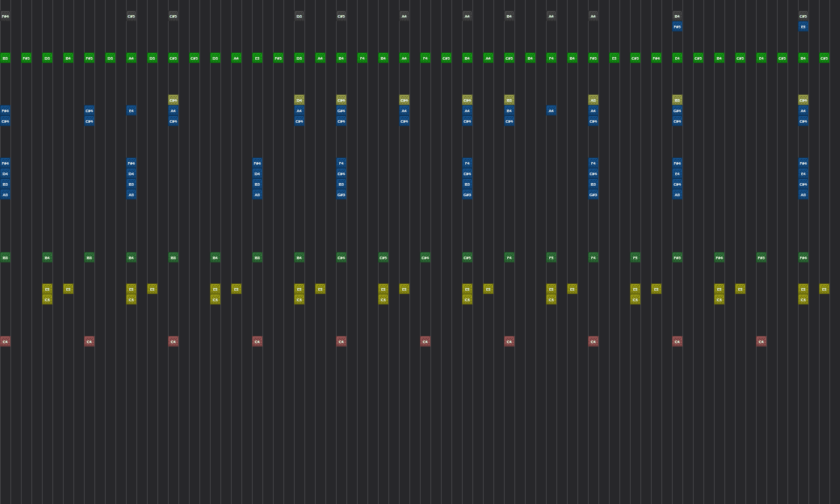
Task: Select the grey F#4 note
Action: click(x=5, y=16)
